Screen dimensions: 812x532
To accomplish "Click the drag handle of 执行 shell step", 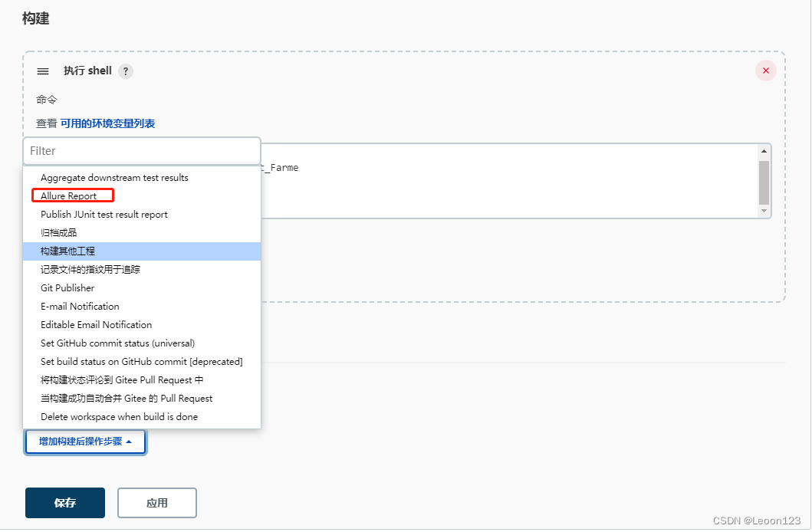I will (x=43, y=71).
